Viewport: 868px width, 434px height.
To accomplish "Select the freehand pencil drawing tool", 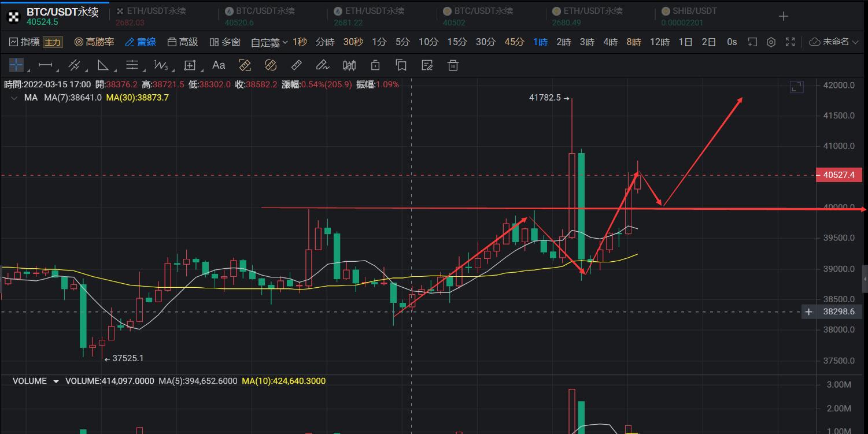I will [x=323, y=65].
